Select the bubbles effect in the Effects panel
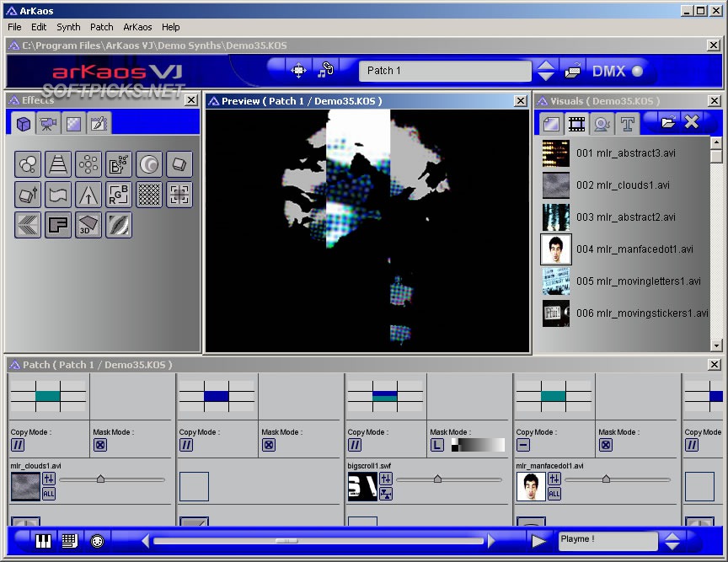The height and width of the screenshot is (562, 728). pos(28,164)
